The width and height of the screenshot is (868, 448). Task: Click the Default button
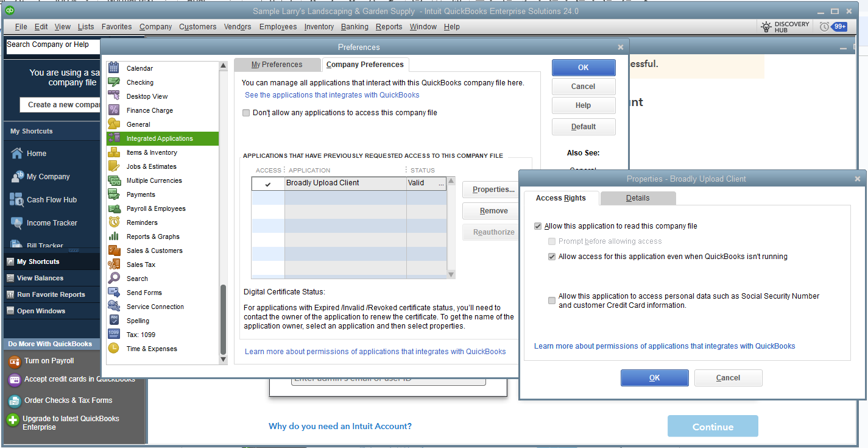[x=584, y=127]
